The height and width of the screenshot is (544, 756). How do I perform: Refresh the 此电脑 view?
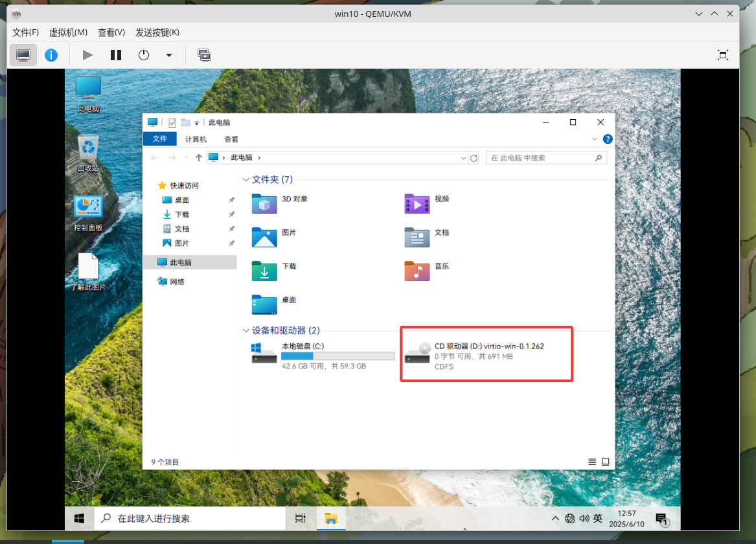coord(474,158)
